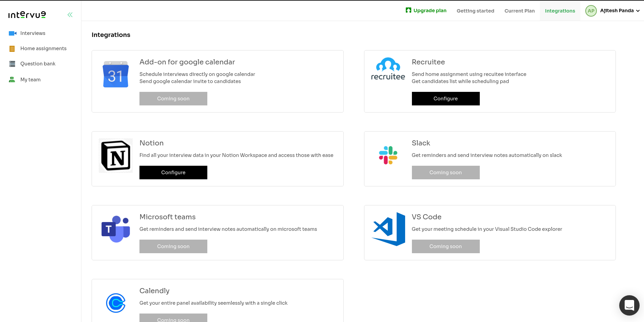The width and height of the screenshot is (644, 322).
Task: Open Home assignments in the sidebar
Action: pos(43,48)
